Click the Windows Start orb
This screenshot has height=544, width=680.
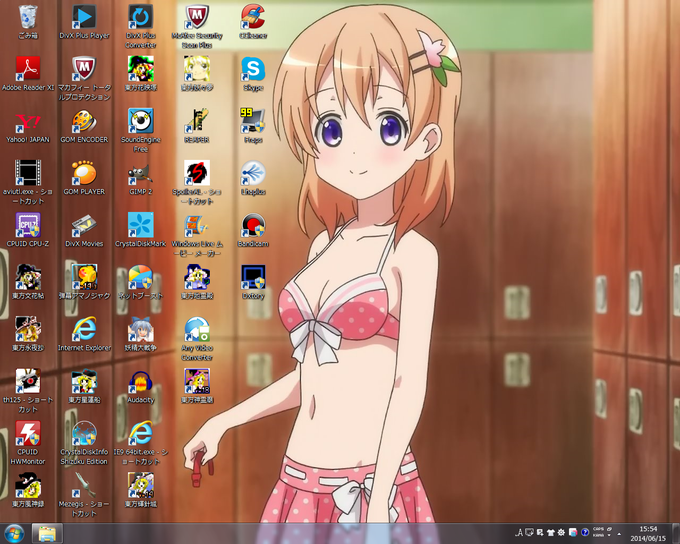(x=13, y=534)
